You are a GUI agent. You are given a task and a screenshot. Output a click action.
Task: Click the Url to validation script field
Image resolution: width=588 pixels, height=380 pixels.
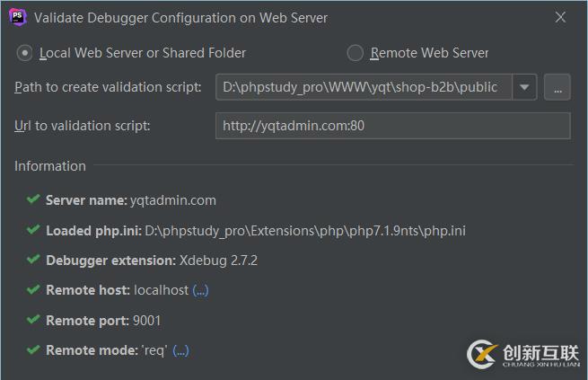392,126
